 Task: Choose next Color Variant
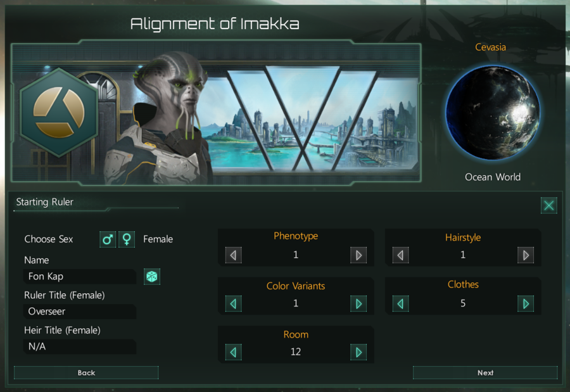[x=358, y=303]
